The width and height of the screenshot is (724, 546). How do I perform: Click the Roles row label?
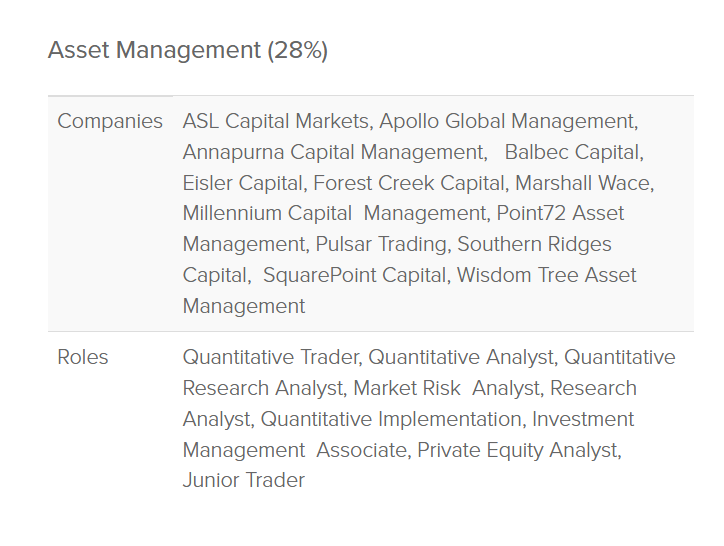coord(83,357)
